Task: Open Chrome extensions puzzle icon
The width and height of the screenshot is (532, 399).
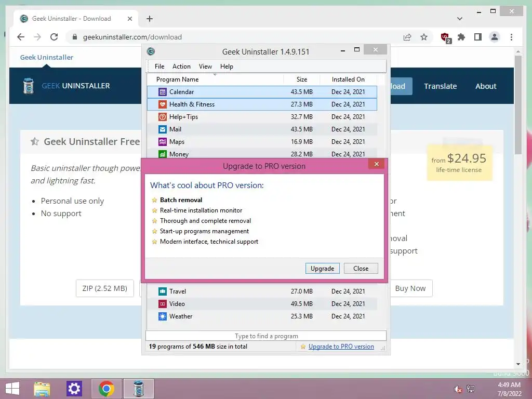Action: 461,37
